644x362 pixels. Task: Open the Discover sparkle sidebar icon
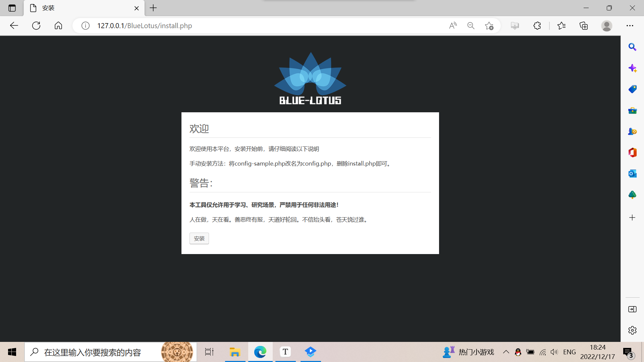click(x=633, y=68)
